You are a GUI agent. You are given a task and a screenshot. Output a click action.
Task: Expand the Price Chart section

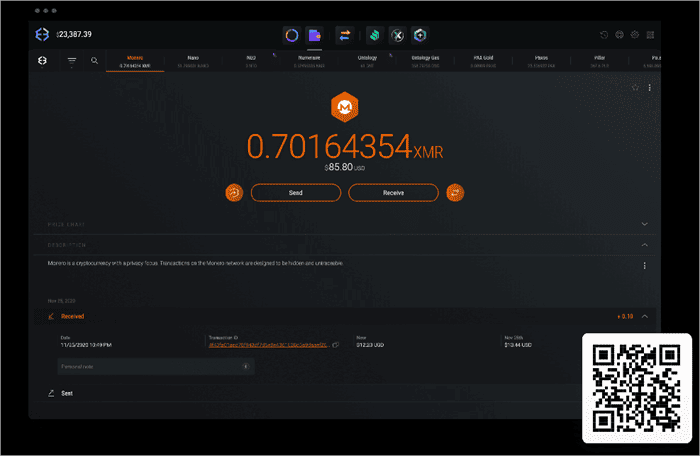click(x=645, y=224)
